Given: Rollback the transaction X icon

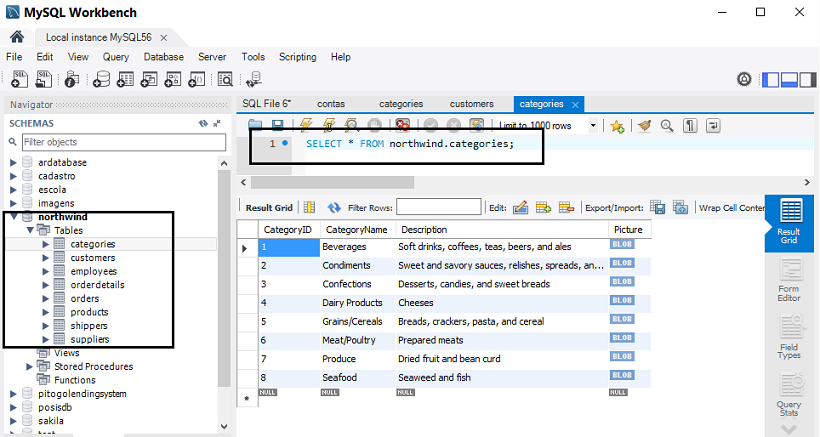Looking at the screenshot, I should pos(453,125).
